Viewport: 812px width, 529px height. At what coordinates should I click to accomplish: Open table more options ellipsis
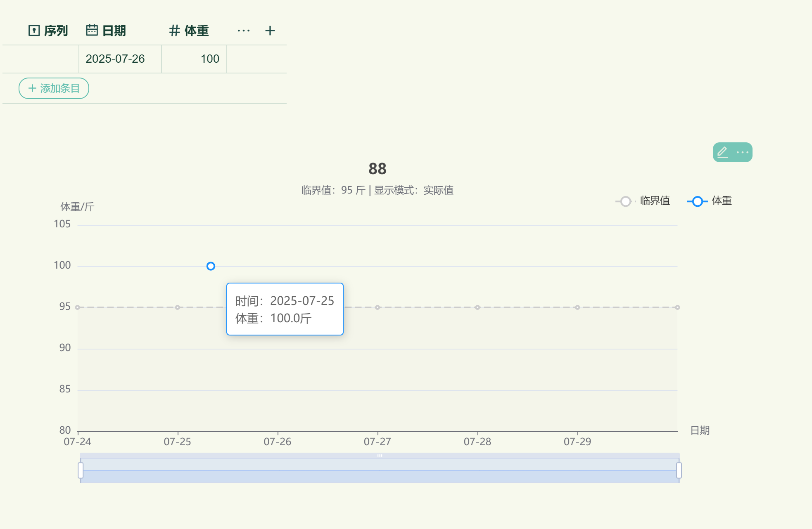244,31
